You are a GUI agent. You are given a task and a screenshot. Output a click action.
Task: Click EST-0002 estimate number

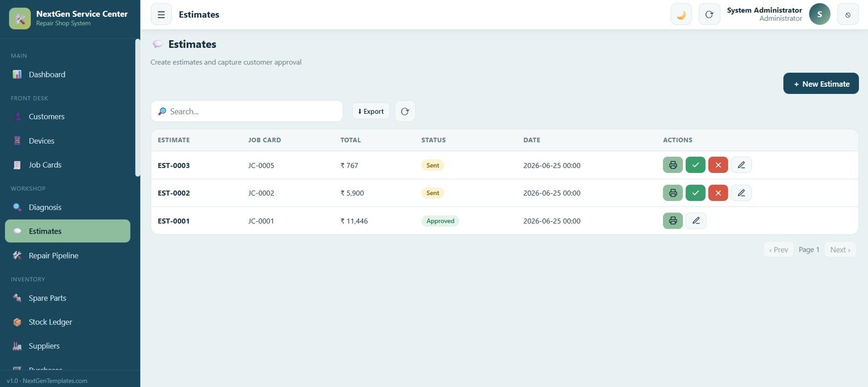(x=174, y=193)
